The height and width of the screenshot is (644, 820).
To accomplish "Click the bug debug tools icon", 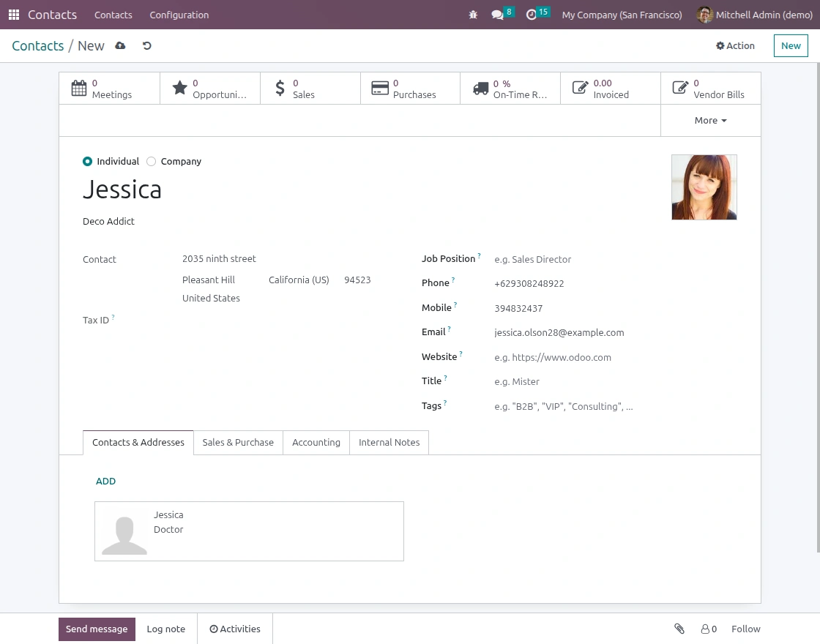I will click(x=473, y=15).
